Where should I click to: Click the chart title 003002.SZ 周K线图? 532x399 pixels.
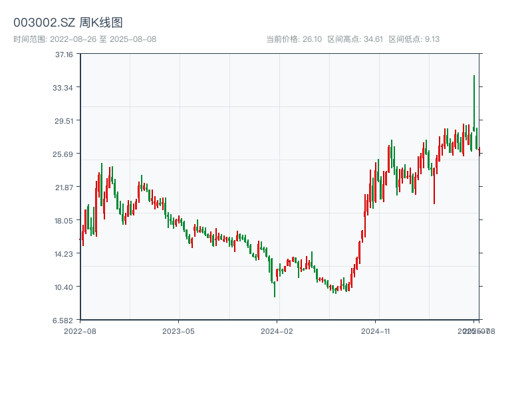click(68, 23)
